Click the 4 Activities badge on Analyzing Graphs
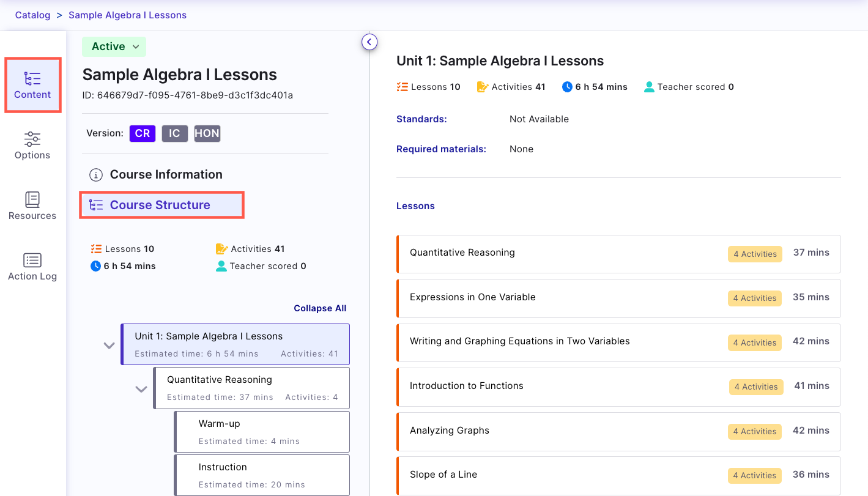This screenshot has width=868, height=496. point(754,431)
